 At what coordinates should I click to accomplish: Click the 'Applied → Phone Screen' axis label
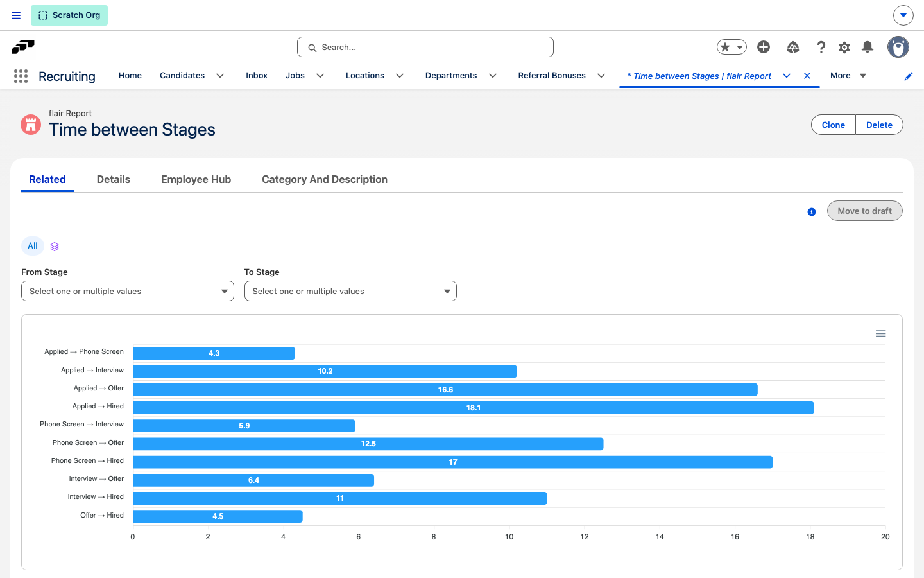pyautogui.click(x=84, y=351)
